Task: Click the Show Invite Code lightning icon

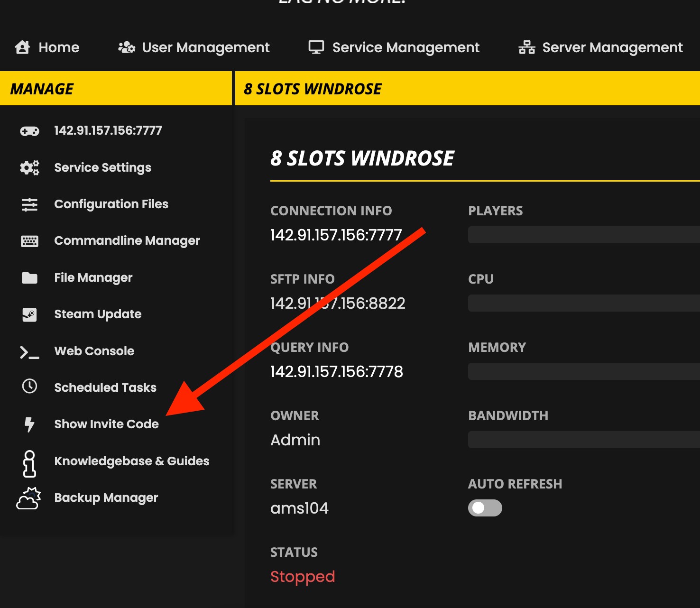Action: coord(29,424)
